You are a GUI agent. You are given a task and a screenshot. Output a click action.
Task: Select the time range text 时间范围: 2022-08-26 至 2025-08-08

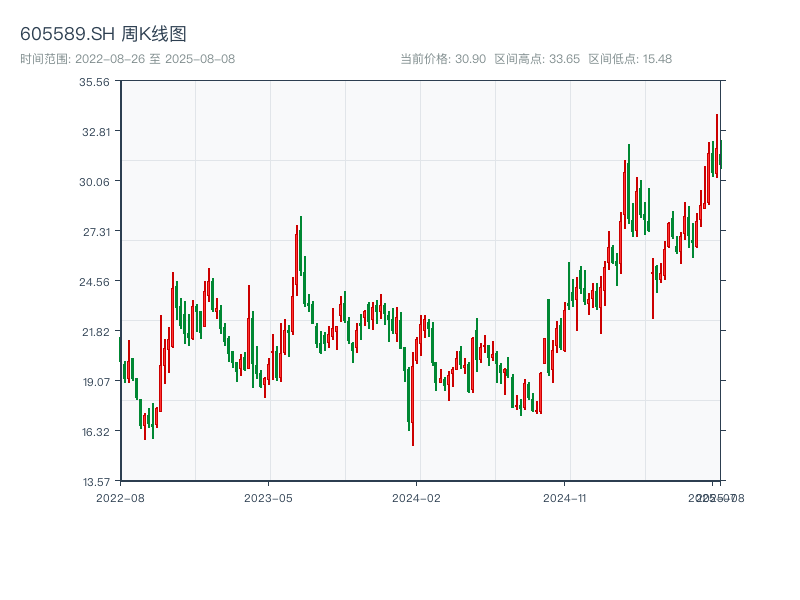tap(128, 59)
